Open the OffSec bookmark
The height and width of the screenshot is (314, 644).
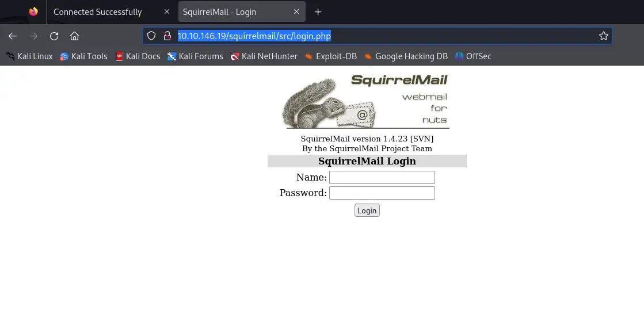tap(473, 56)
